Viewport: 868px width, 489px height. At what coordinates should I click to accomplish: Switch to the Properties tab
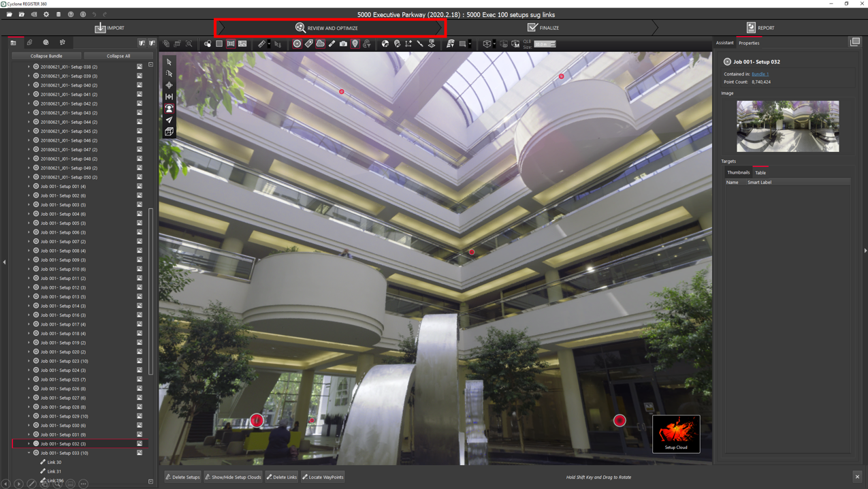click(749, 43)
